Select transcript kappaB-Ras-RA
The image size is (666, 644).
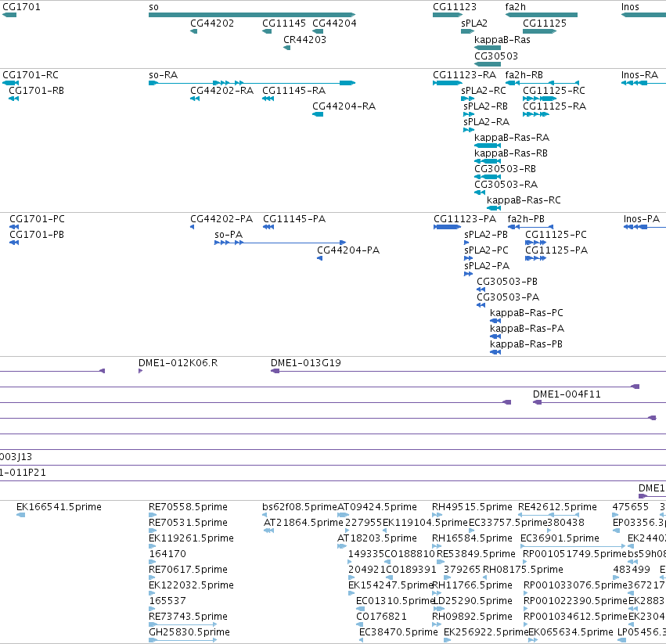pyautogui.click(x=512, y=138)
